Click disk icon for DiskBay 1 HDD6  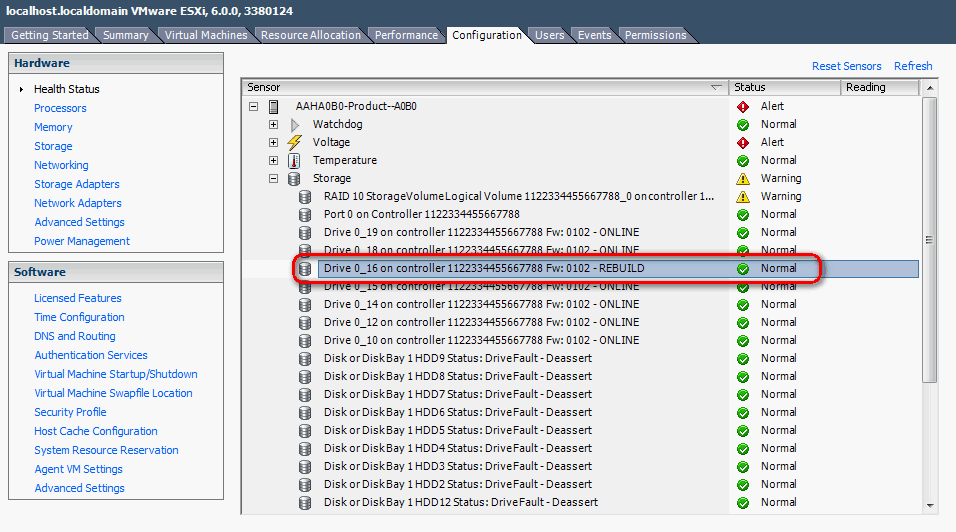click(305, 413)
